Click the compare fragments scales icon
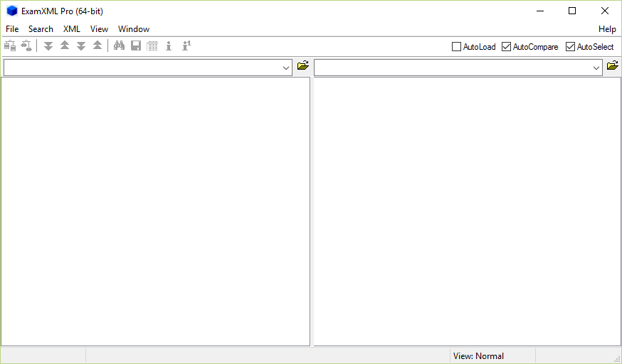This screenshot has width=622, height=364. (x=26, y=46)
